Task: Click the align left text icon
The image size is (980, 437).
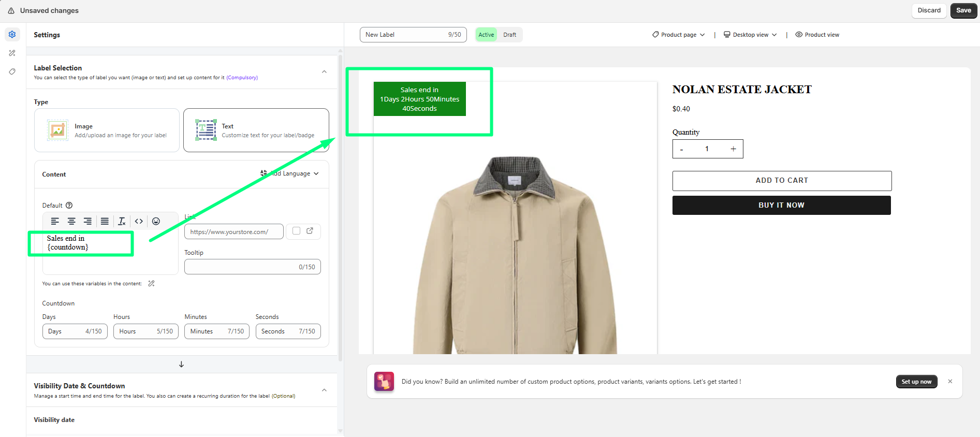Action: [x=55, y=221]
